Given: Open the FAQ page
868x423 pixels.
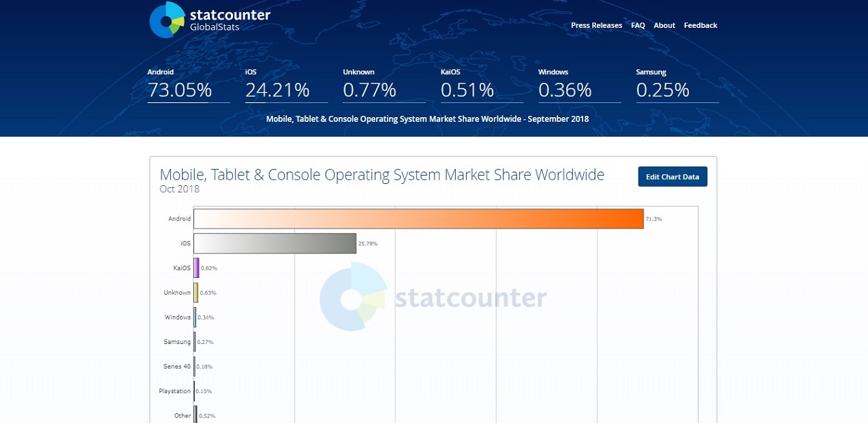Looking at the screenshot, I should point(638,25).
